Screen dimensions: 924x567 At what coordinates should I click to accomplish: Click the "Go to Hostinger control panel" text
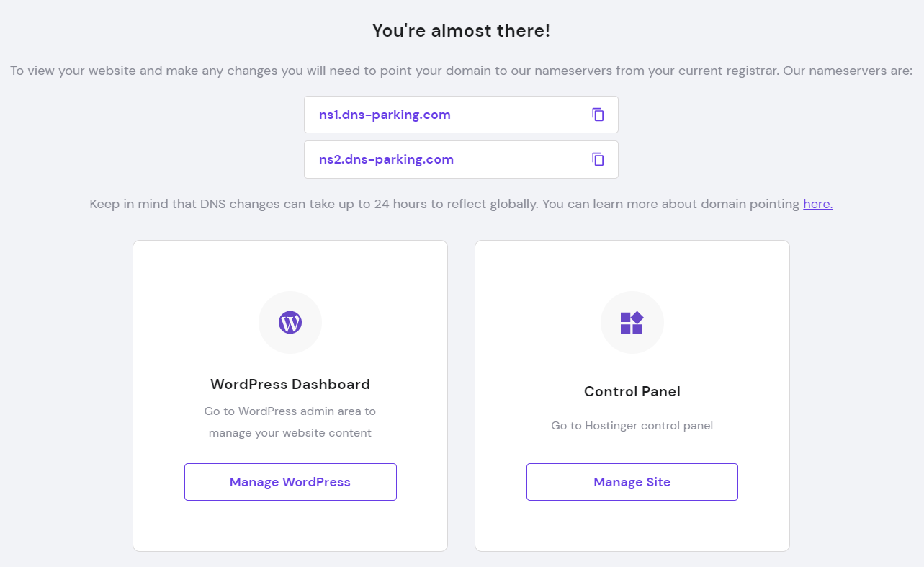(x=632, y=426)
